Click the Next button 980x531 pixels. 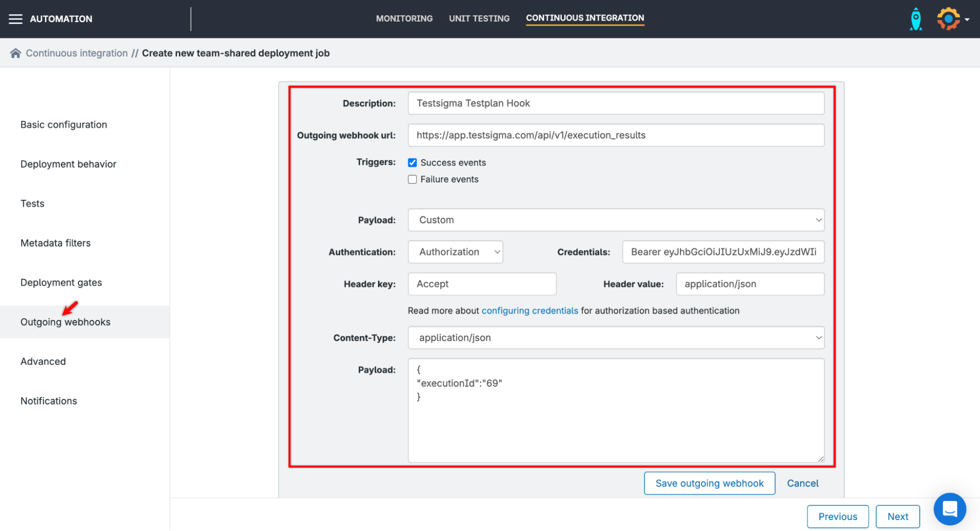coord(897,516)
